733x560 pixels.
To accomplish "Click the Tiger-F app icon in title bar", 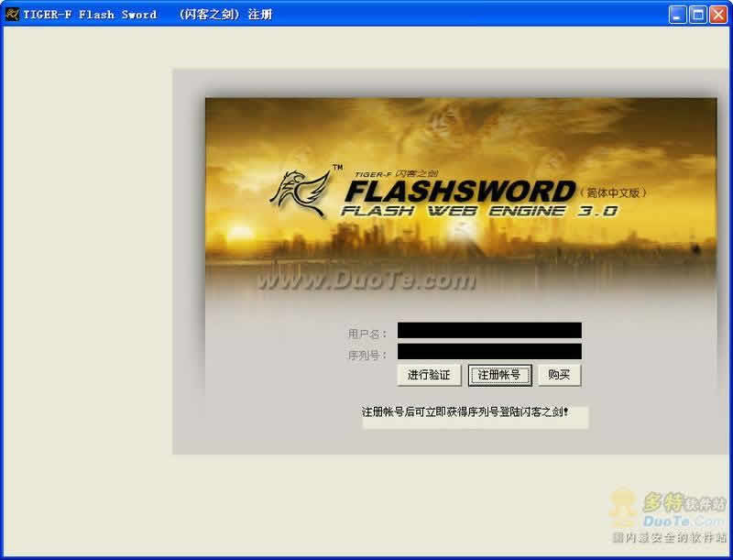I will (12, 15).
